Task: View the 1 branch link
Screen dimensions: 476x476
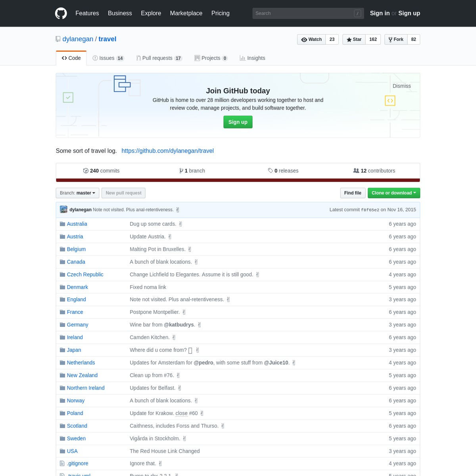Action: (192, 171)
